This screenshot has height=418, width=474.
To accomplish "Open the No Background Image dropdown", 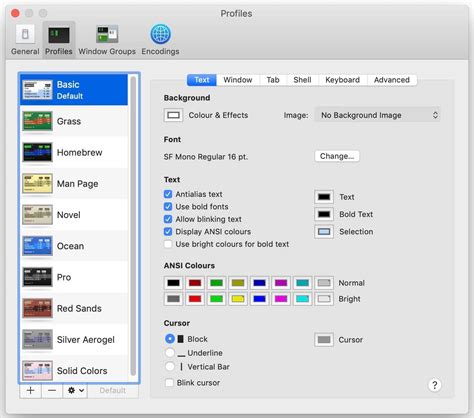I will click(x=377, y=115).
